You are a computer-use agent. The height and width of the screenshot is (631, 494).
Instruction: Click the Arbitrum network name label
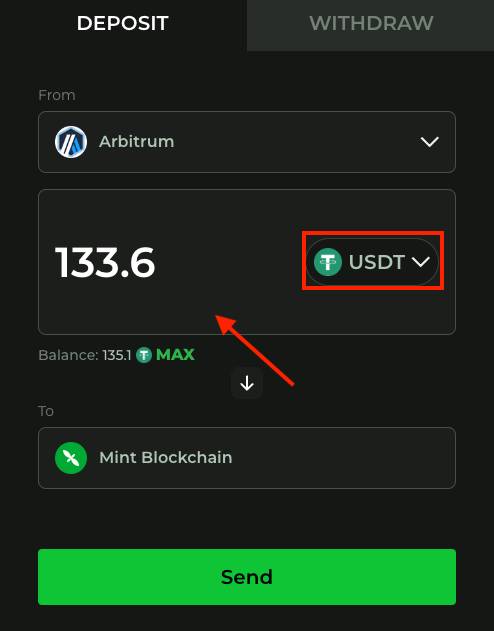click(136, 142)
